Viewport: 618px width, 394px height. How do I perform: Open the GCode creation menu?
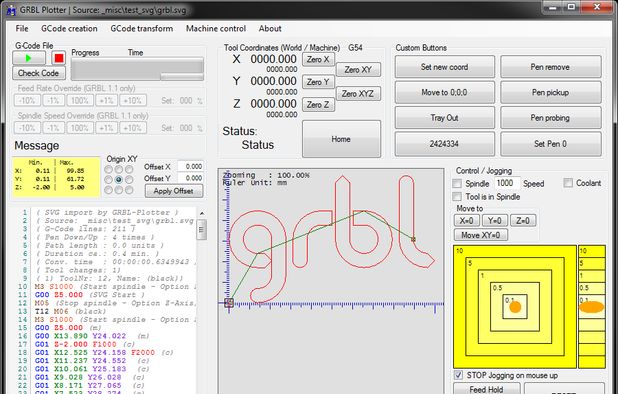(69, 28)
